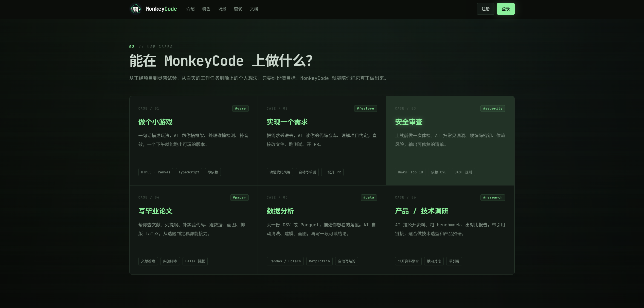Click the 一键开 PR chip

tap(332, 172)
